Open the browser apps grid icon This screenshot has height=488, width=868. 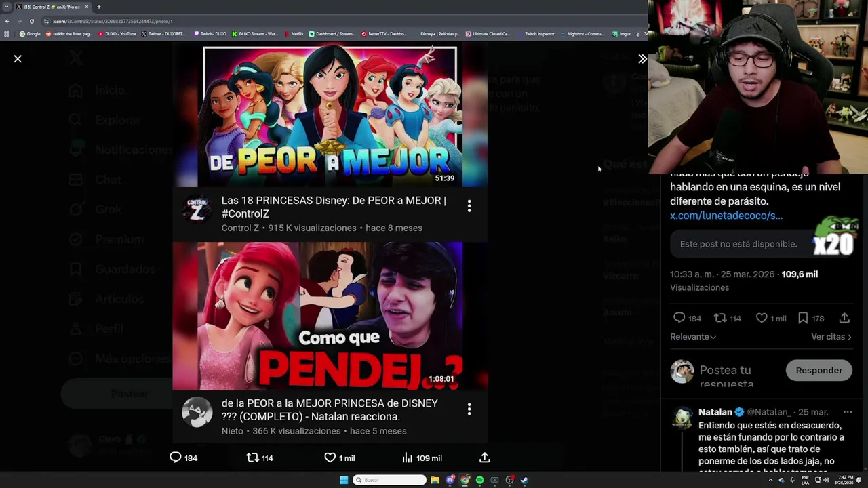7,33
